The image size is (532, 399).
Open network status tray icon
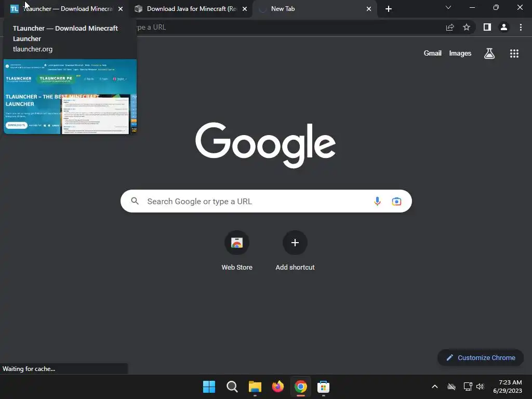click(x=468, y=387)
